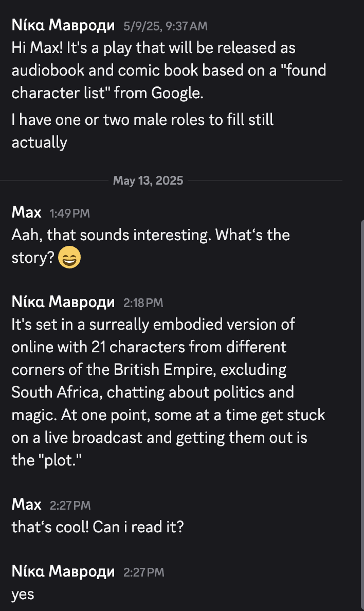364x611 pixels.
Task: Click the 1:49 PM timestamp
Action: (69, 213)
